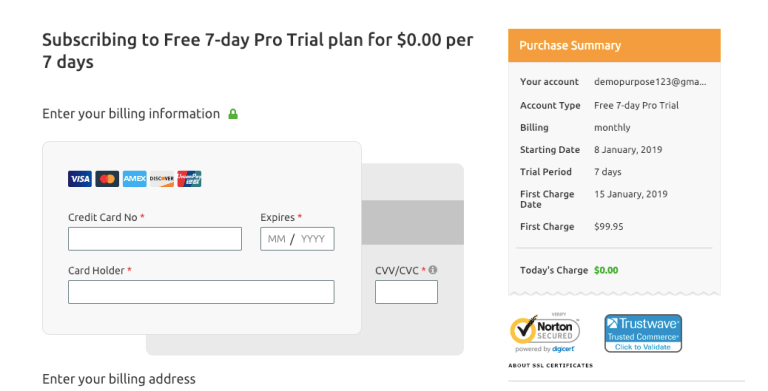
Task: Click Trustwave Click to Validate link
Action: pos(643,347)
